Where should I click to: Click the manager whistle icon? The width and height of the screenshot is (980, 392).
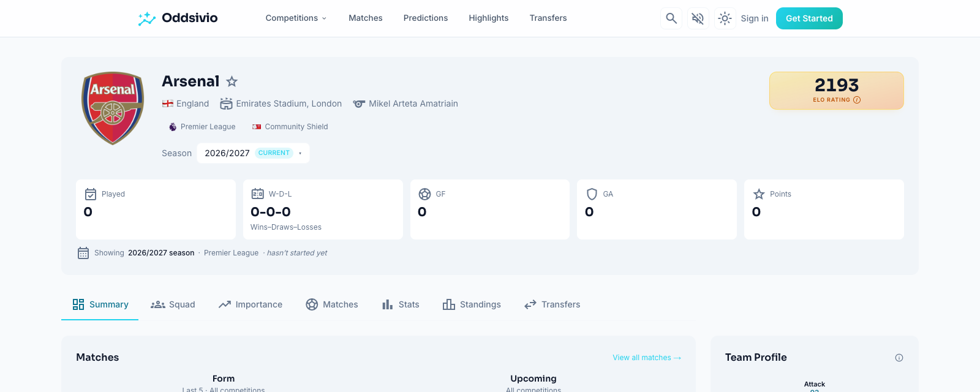click(x=359, y=104)
